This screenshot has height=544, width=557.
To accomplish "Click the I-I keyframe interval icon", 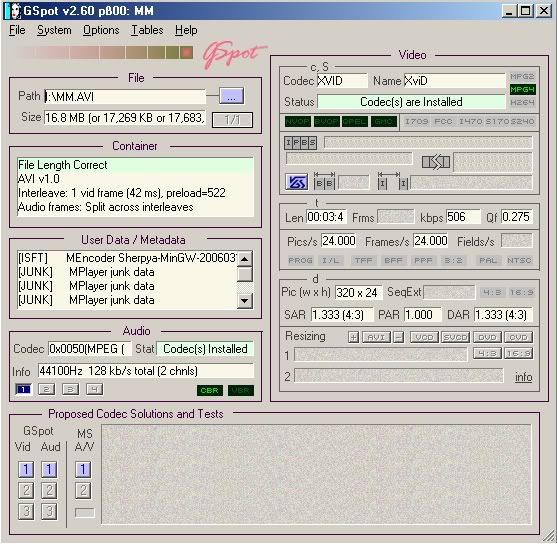I will (393, 181).
